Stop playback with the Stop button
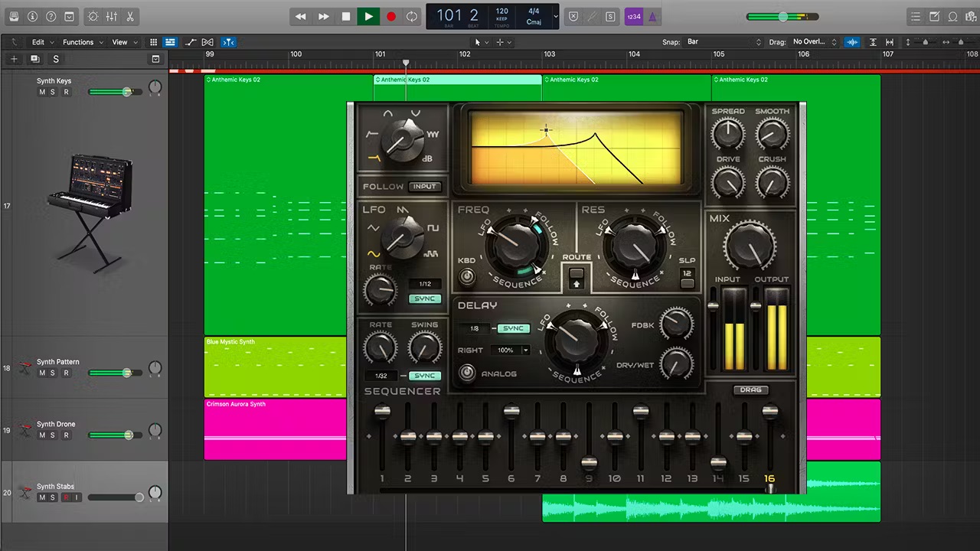Image resolution: width=980 pixels, height=551 pixels. tap(346, 16)
